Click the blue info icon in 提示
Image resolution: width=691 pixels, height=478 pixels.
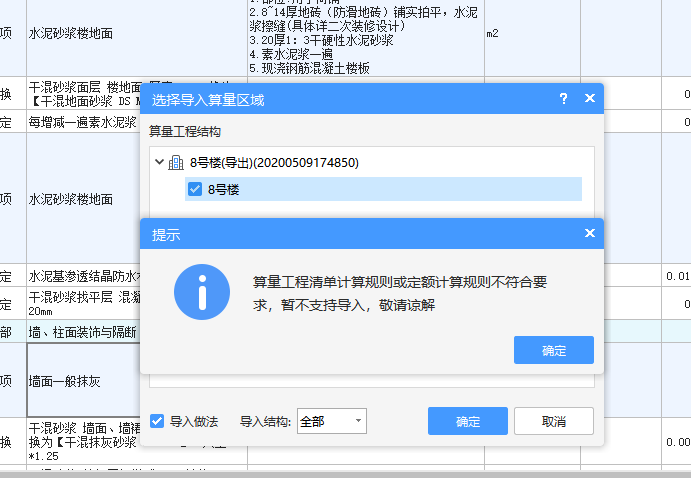(x=202, y=292)
